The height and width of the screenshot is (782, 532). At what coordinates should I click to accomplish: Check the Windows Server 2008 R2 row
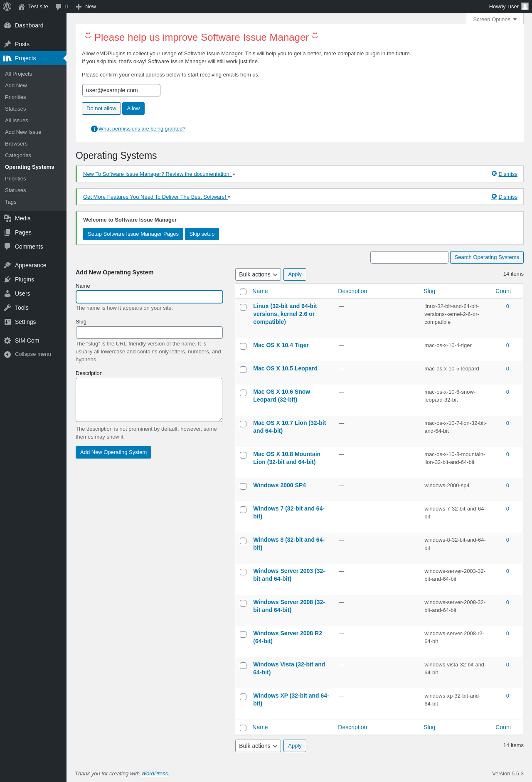(243, 634)
